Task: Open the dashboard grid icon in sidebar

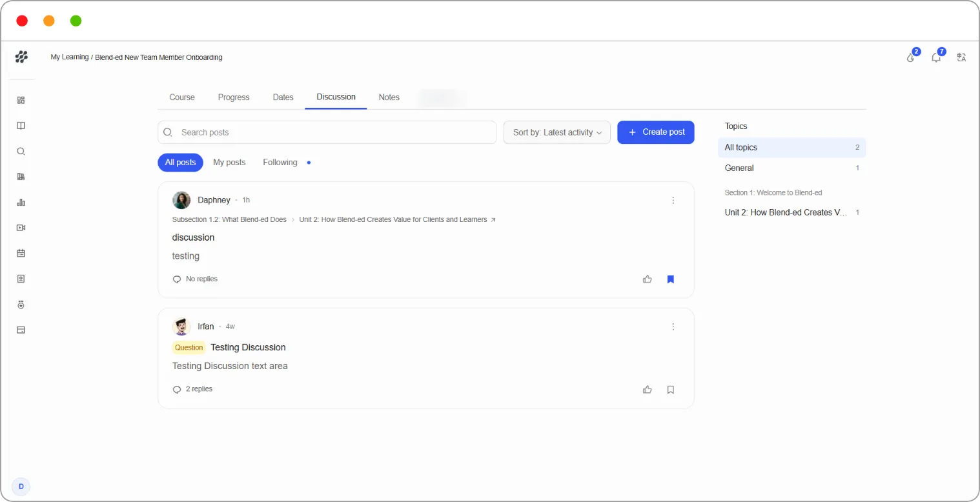Action: pyautogui.click(x=21, y=100)
